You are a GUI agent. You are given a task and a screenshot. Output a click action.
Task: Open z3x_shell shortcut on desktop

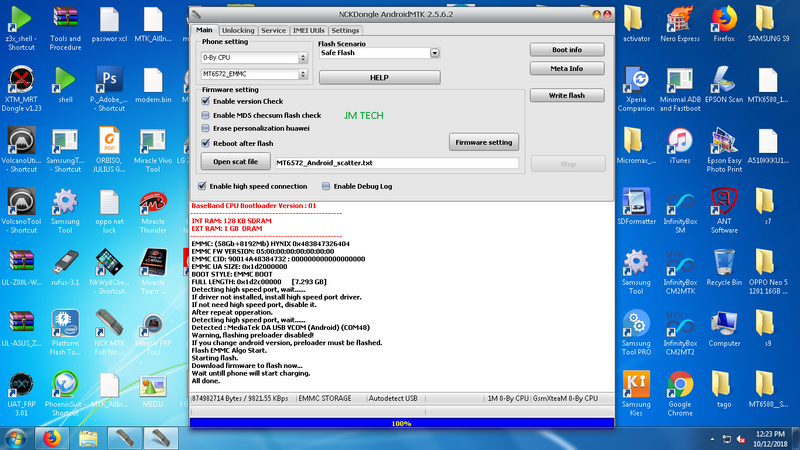[x=21, y=29]
